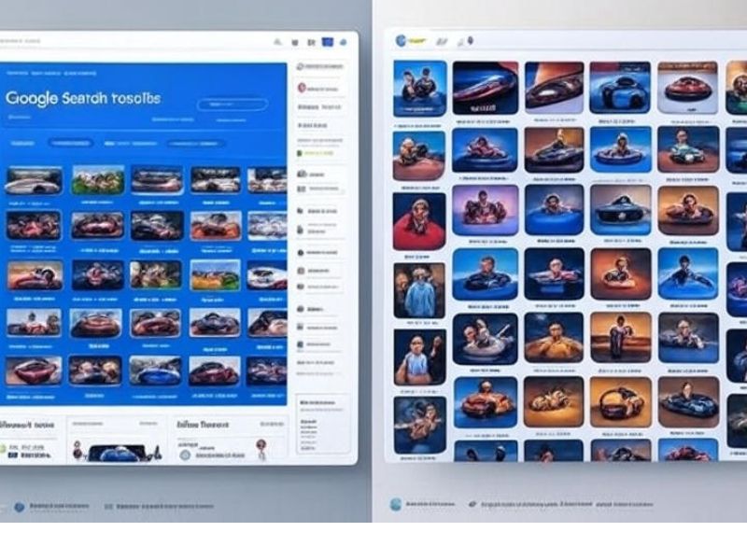Image resolution: width=747 pixels, height=560 pixels.
Task: Select the rightmost outlined filter pill in blue panel
Action: point(196,144)
